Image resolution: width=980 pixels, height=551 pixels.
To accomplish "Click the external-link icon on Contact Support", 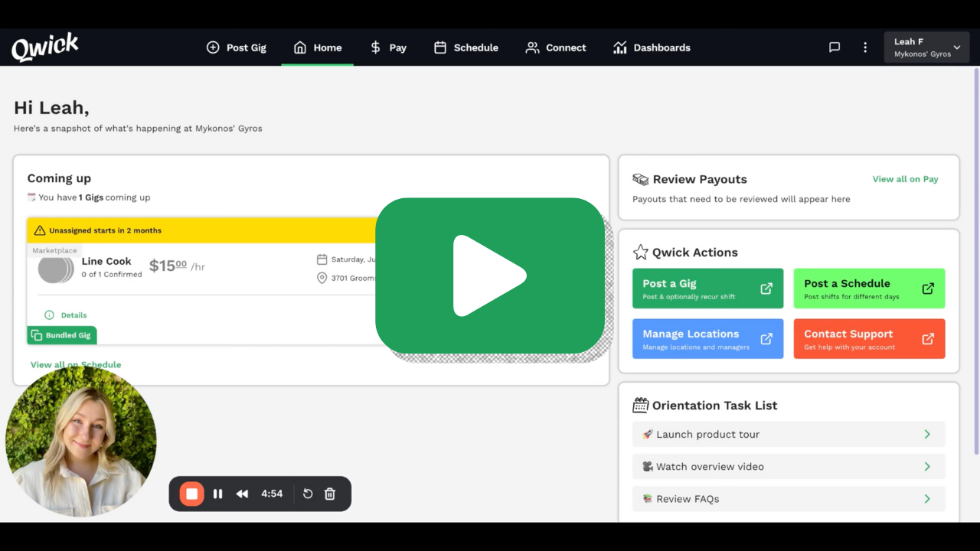I will [928, 339].
